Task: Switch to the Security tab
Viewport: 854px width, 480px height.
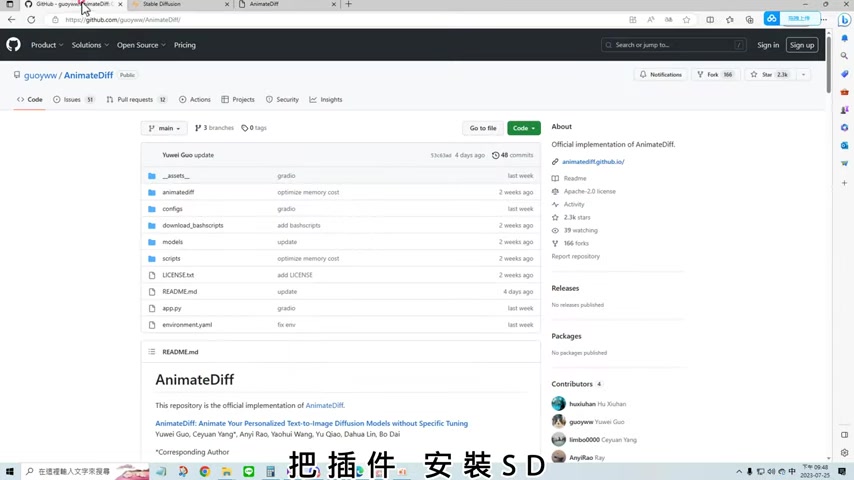Action: coord(282,100)
